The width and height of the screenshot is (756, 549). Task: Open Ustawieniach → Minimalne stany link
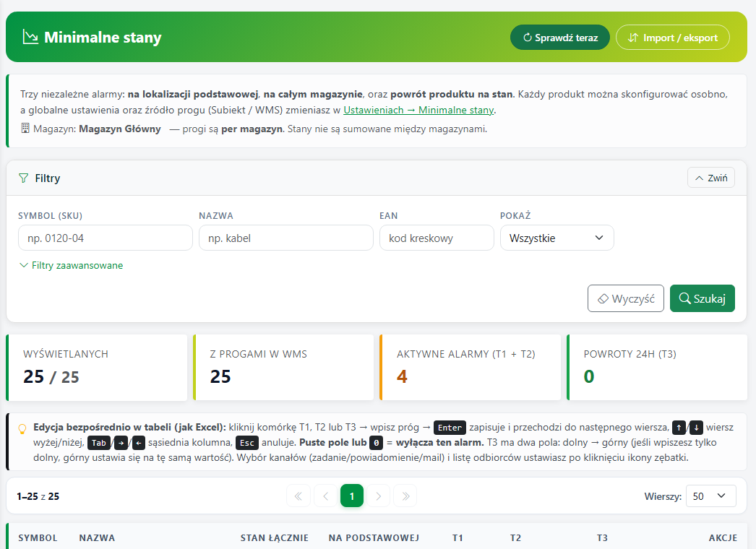tap(418, 110)
